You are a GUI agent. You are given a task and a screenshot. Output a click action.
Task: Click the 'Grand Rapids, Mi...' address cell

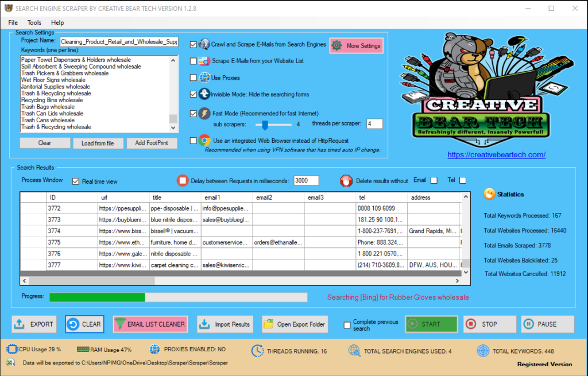(433, 231)
